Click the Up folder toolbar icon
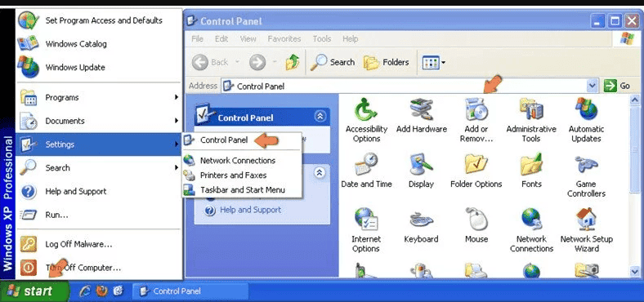Viewport: 644px width, 302px height. click(x=293, y=62)
